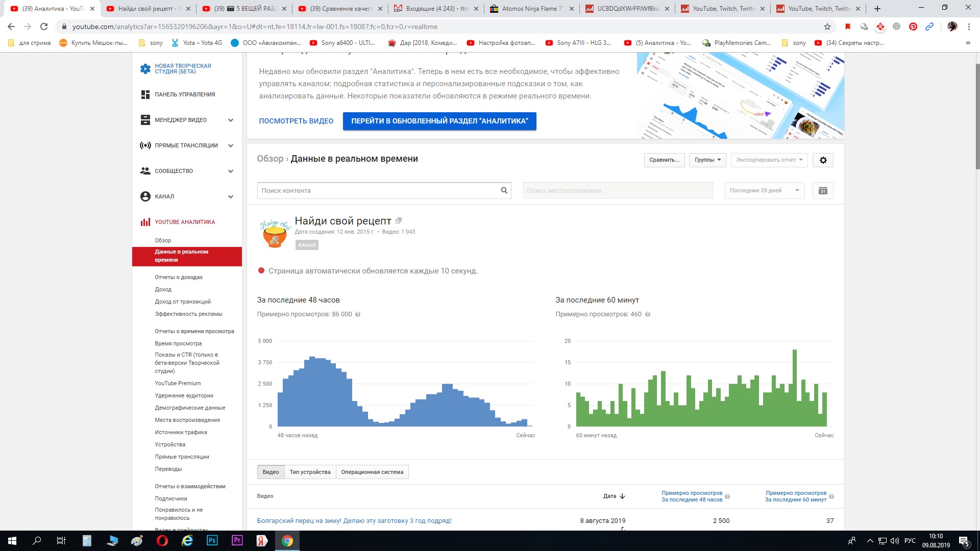Viewport: 980px width, 551px height.
Task: Open Время просмотра report
Action: click(178, 343)
